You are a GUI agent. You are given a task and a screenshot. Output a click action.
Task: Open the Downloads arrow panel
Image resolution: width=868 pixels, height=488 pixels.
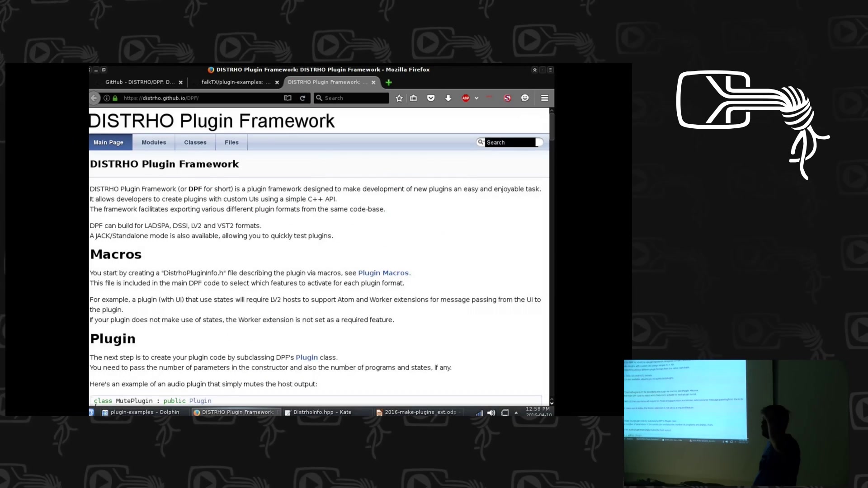point(448,98)
